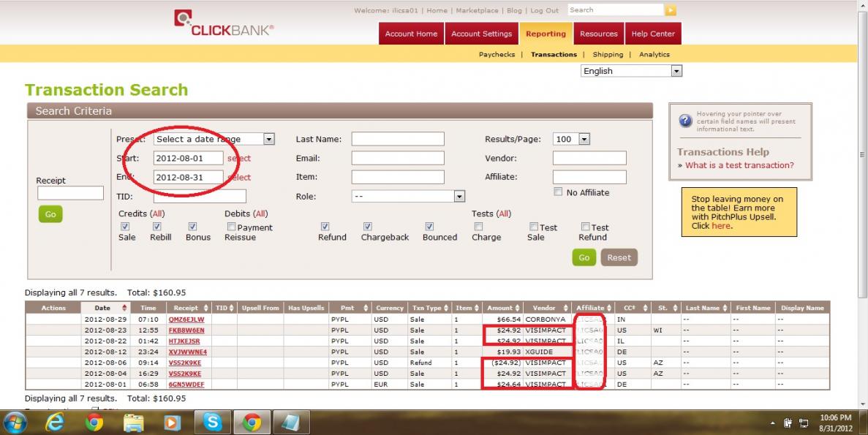Click the CORBONYA vendor cell

(x=546, y=319)
